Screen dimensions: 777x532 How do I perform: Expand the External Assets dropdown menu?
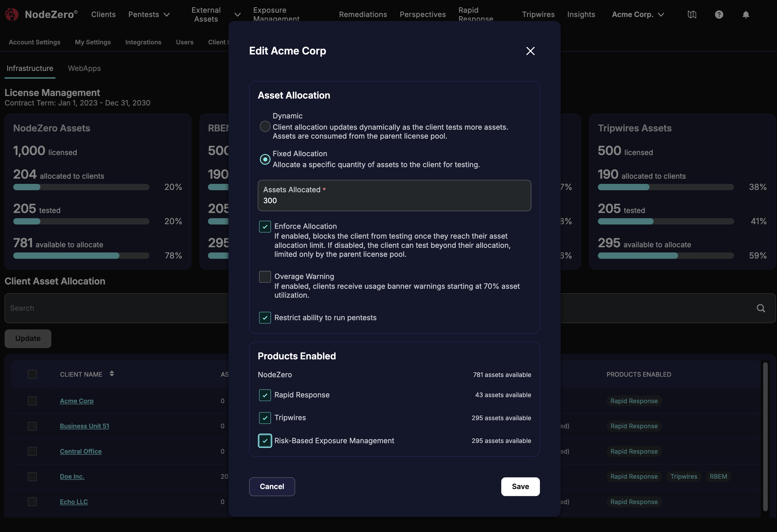coord(216,14)
